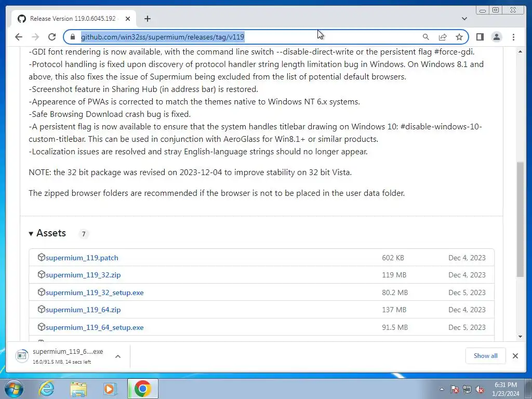Click the 91.5 MB size text
The height and width of the screenshot is (399, 532).
click(x=395, y=327)
